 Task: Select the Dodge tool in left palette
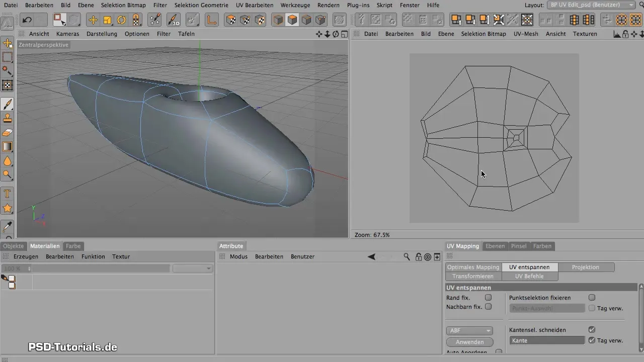pyautogui.click(x=8, y=175)
